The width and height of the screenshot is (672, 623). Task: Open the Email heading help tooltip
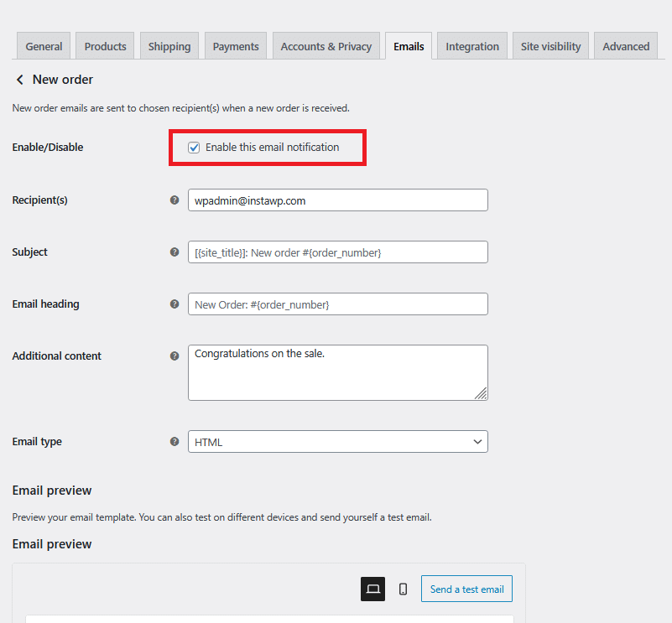pyautogui.click(x=174, y=304)
